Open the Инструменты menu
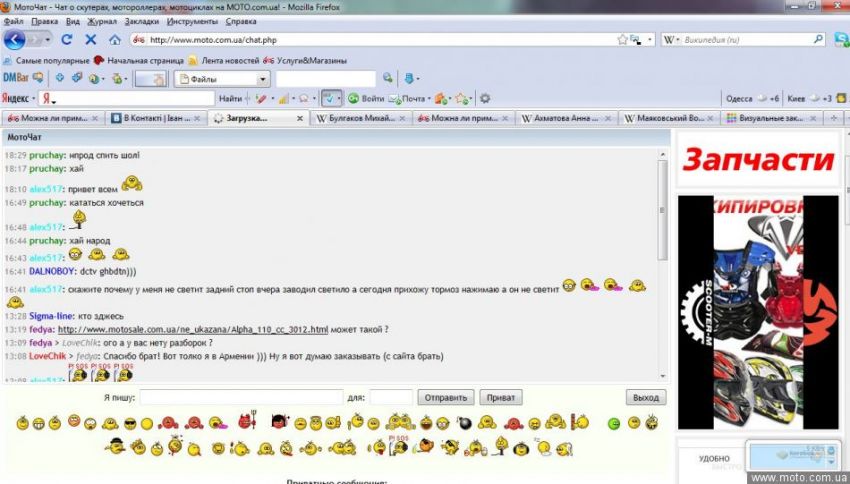The image size is (850, 484). [x=192, y=22]
